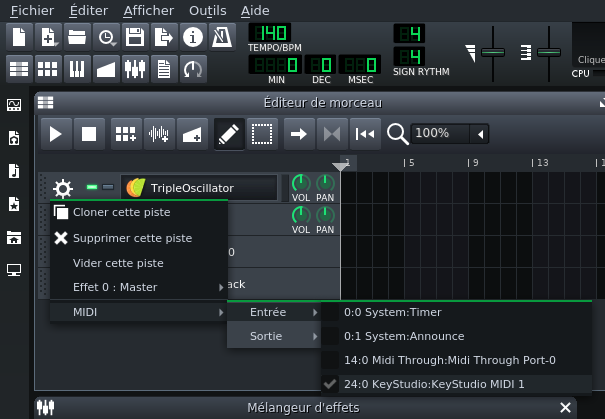Open the Outils menu
This screenshot has height=419, width=605.
pyautogui.click(x=208, y=11)
